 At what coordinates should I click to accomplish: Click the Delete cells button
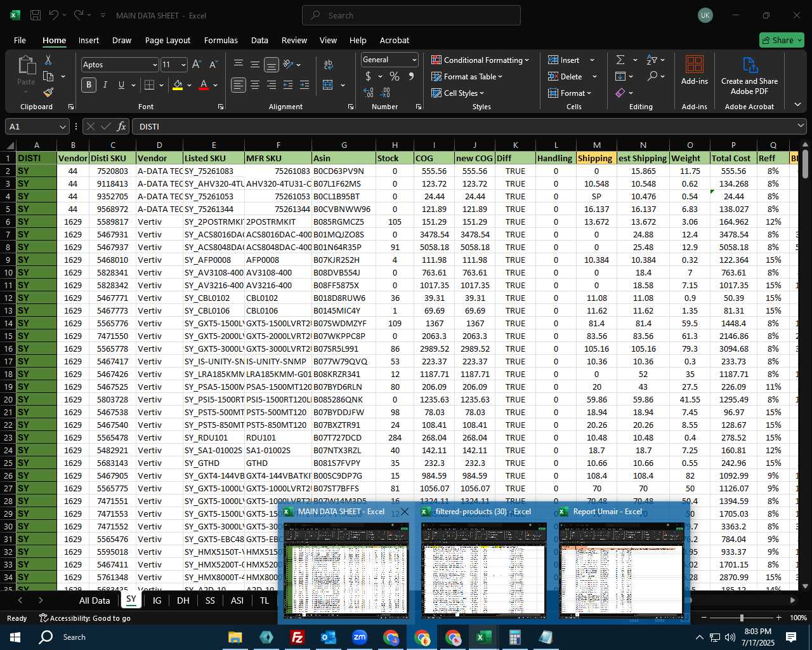[565, 76]
